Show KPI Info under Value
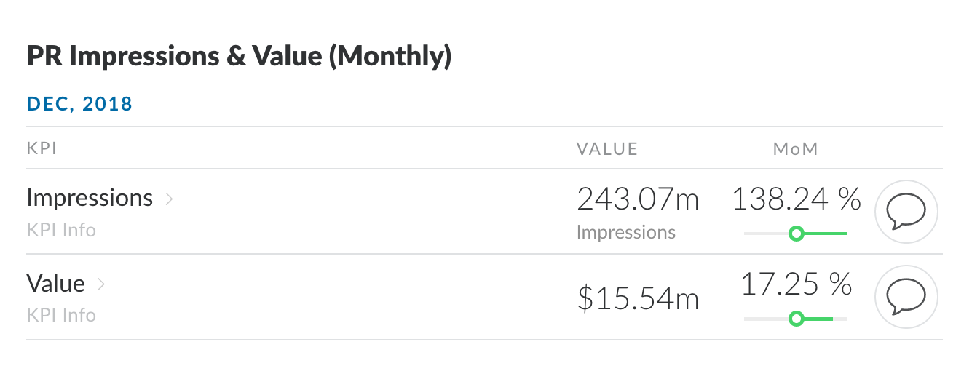The width and height of the screenshot is (980, 387). click(x=61, y=315)
